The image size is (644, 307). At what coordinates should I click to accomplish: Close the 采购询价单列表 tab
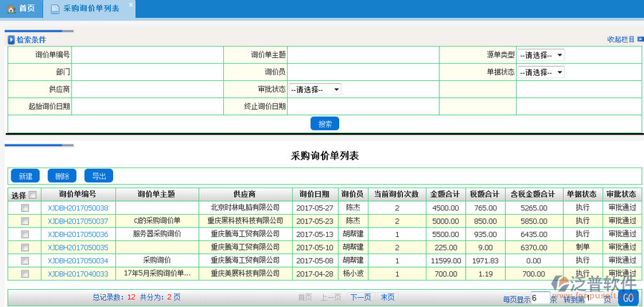[x=130, y=5]
